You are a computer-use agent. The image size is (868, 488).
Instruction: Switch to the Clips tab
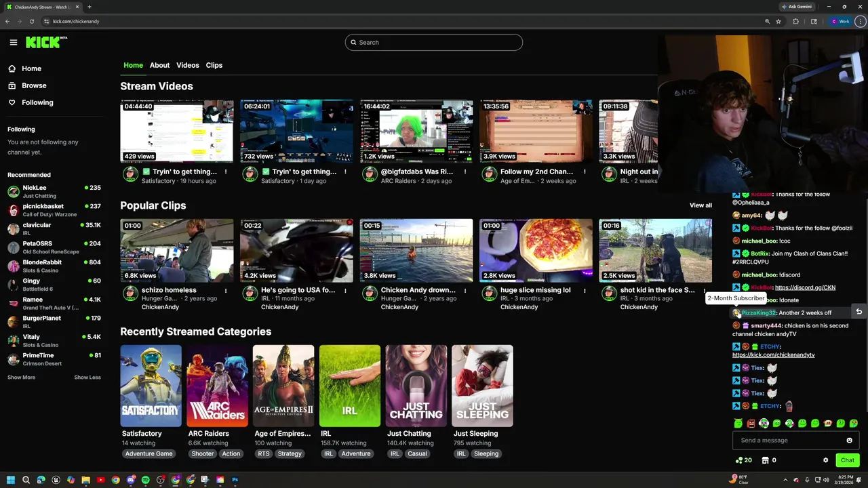coord(214,65)
